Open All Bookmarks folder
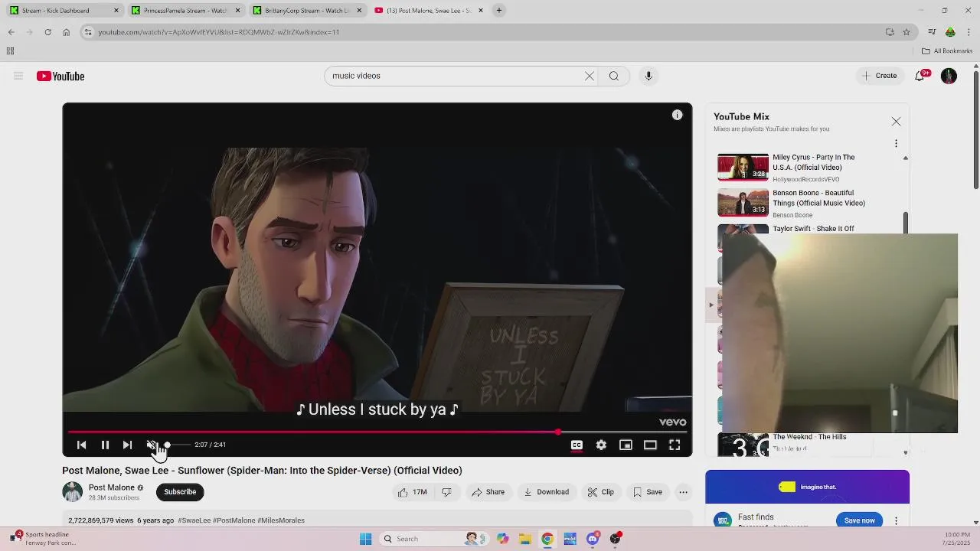This screenshot has height=551, width=980. pyautogui.click(x=947, y=51)
